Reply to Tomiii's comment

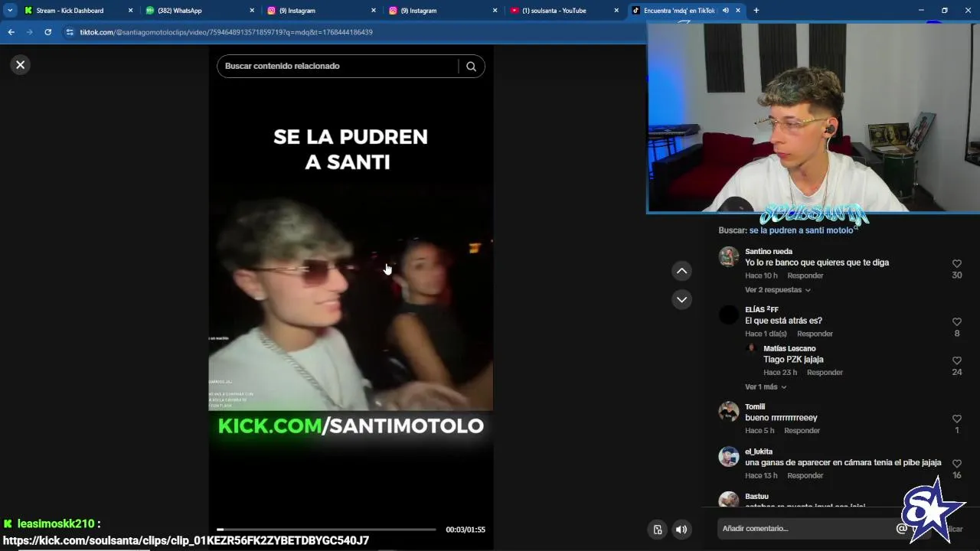[802, 431]
